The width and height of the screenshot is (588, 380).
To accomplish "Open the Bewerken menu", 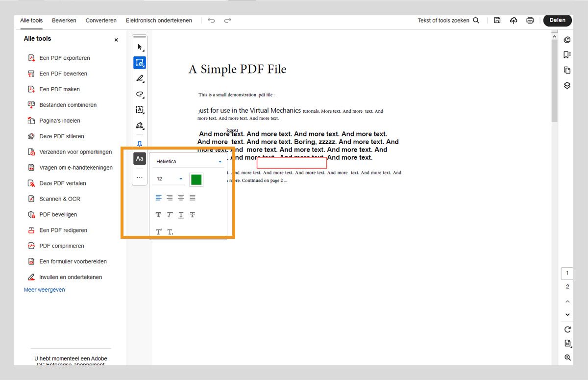I will [64, 21].
